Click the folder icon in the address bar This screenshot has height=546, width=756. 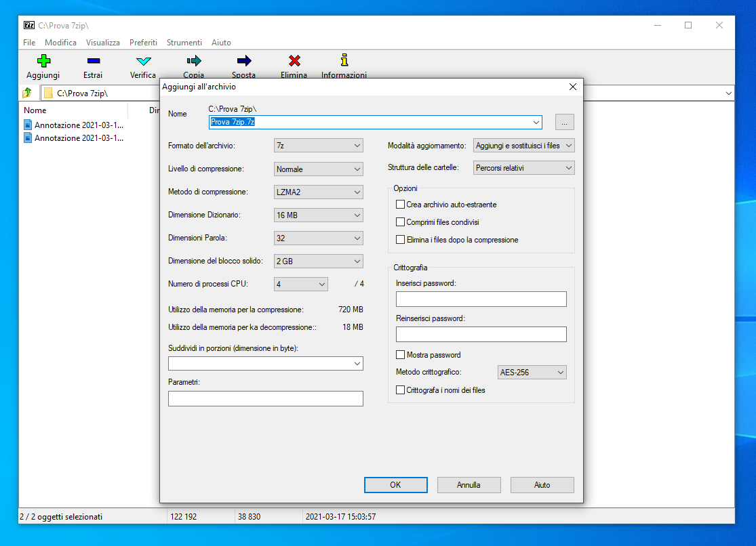pyautogui.click(x=48, y=93)
